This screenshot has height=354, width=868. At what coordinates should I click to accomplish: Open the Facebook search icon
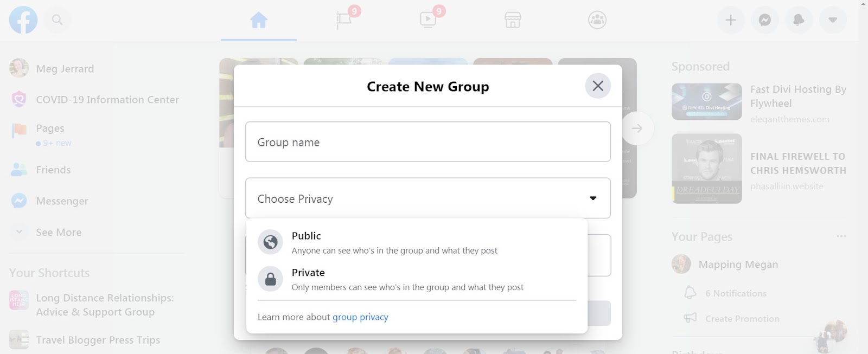pos(57,20)
